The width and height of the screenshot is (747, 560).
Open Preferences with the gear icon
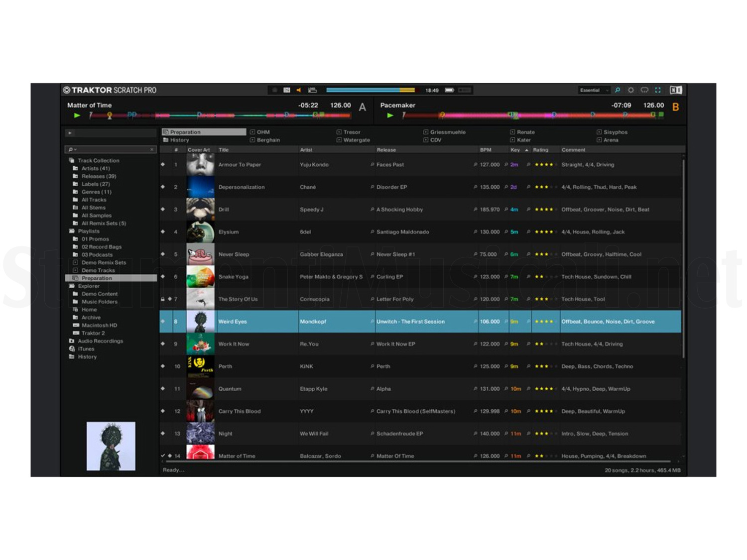(631, 90)
